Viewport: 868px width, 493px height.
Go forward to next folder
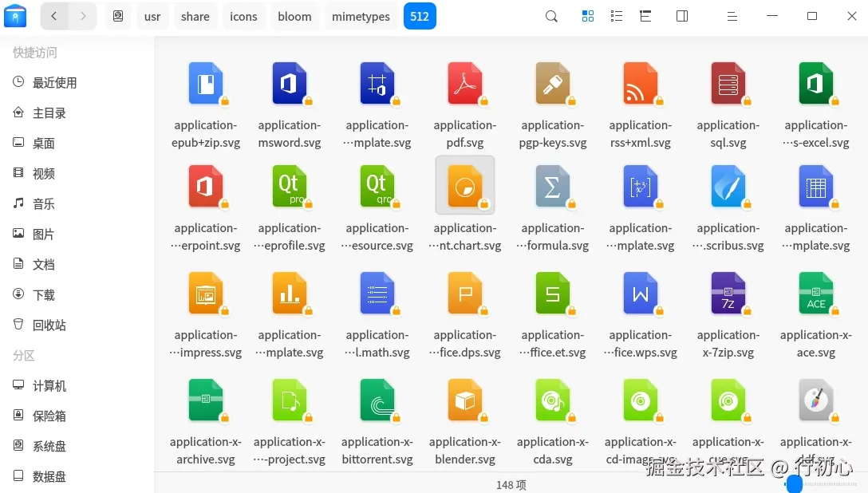[83, 16]
